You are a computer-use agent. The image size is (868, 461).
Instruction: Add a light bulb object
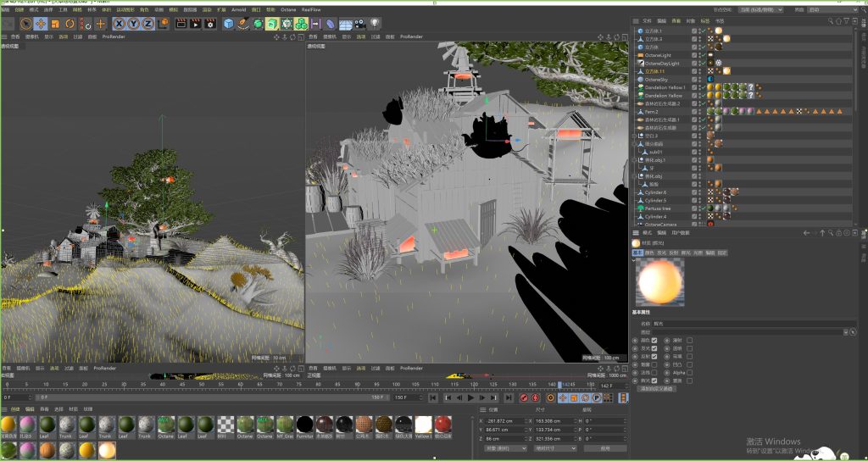pyautogui.click(x=376, y=24)
